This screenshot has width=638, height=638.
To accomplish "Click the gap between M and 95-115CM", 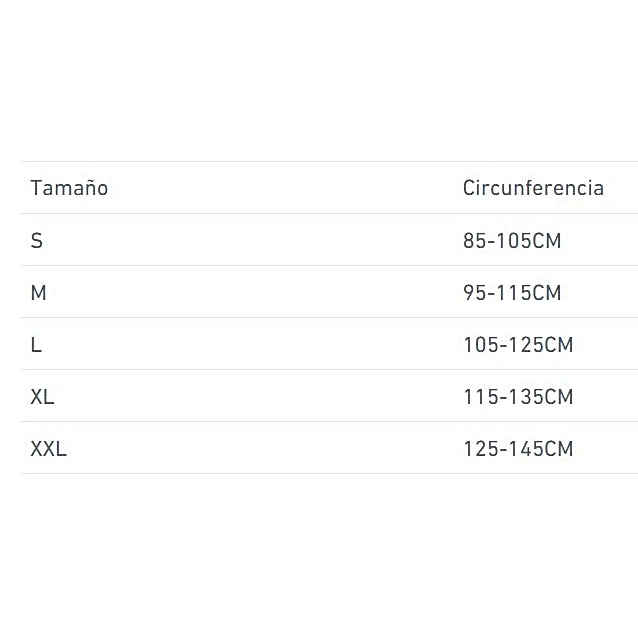I will 250,293.
